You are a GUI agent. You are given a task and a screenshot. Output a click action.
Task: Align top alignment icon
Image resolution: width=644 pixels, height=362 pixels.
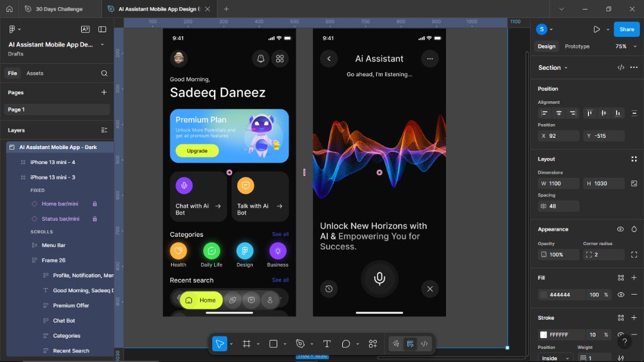589,113
